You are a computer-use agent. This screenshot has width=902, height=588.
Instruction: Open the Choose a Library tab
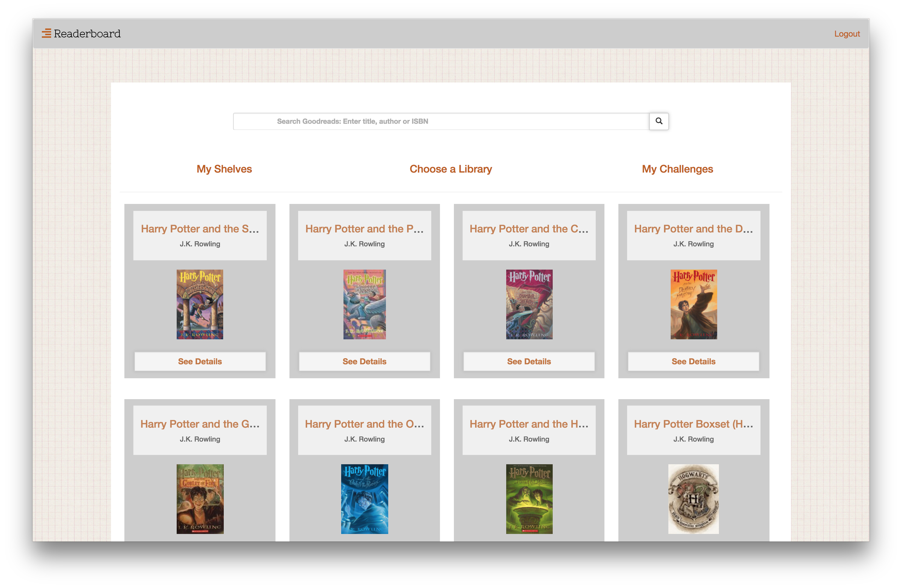451,169
